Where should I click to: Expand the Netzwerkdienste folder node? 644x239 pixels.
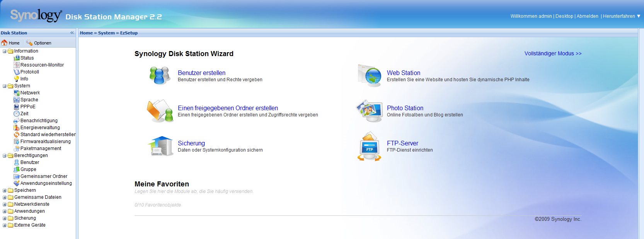tap(5, 204)
